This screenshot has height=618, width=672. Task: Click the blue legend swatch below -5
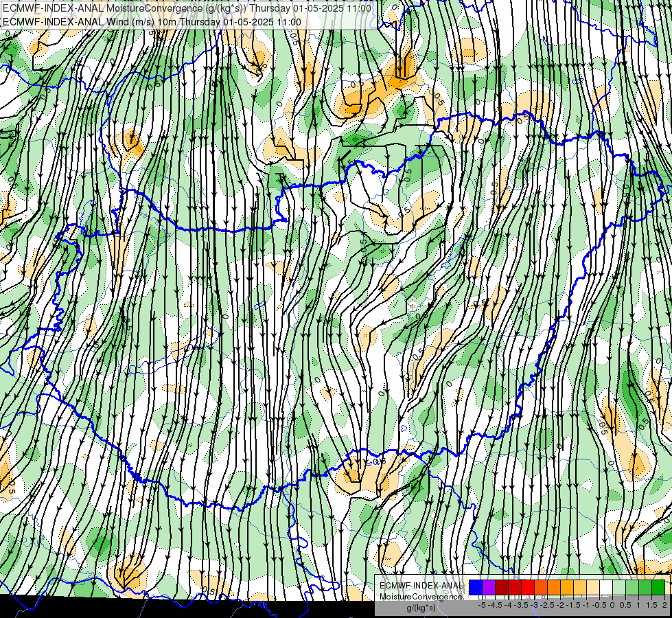(475, 587)
